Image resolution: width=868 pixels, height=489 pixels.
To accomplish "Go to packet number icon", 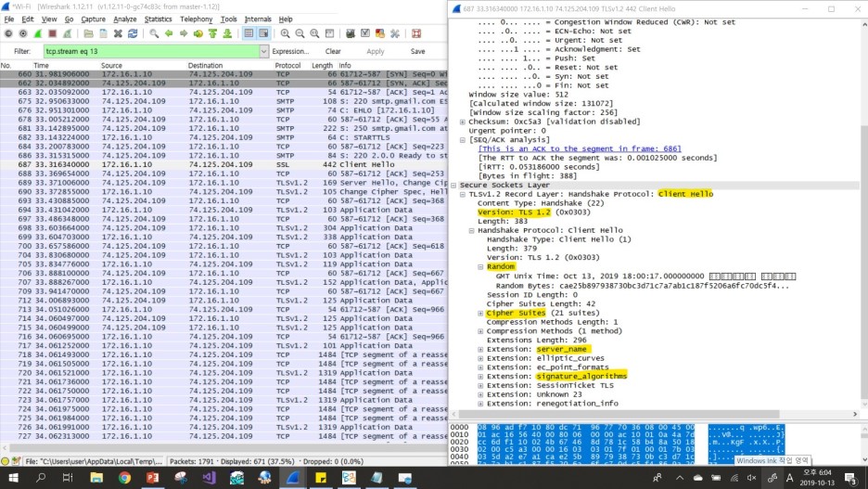I will [198, 33].
